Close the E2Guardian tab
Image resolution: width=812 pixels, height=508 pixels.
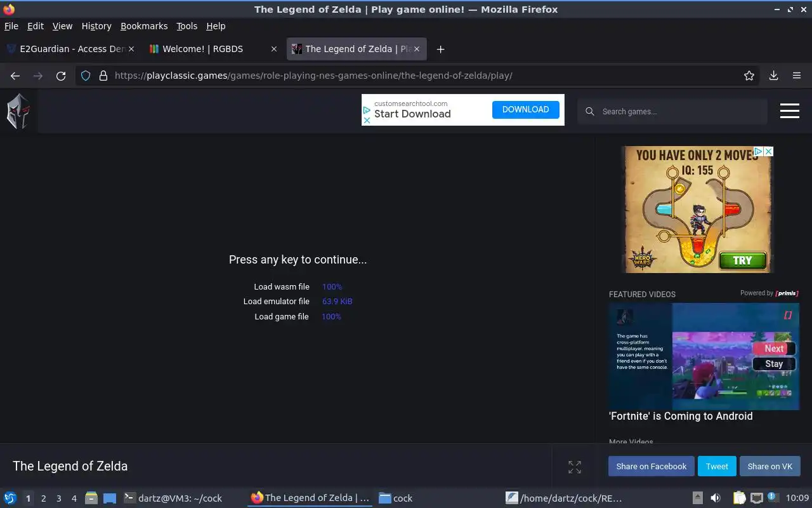(x=131, y=49)
